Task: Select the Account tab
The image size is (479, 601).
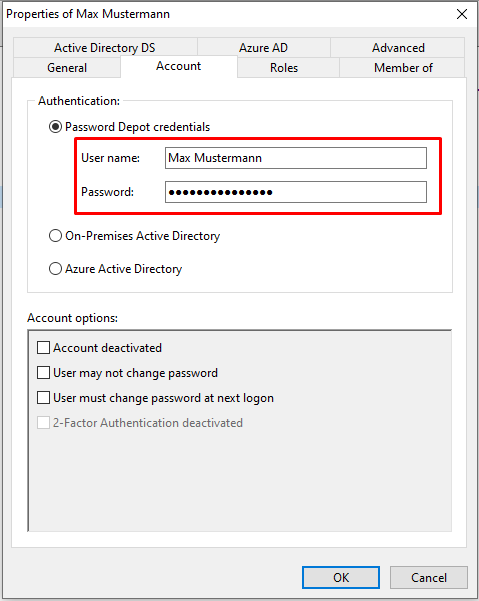Action: [179, 66]
